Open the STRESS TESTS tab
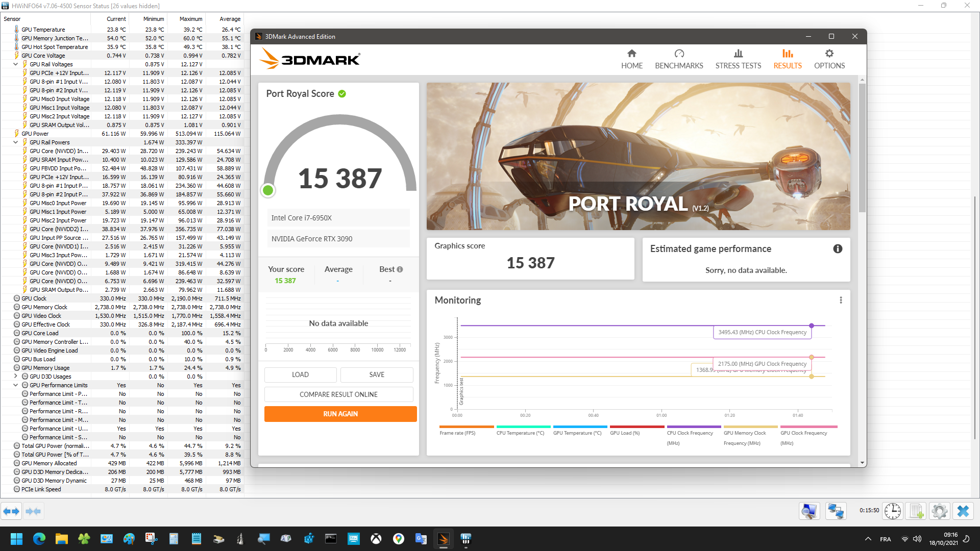980x551 pixels. [x=738, y=59]
